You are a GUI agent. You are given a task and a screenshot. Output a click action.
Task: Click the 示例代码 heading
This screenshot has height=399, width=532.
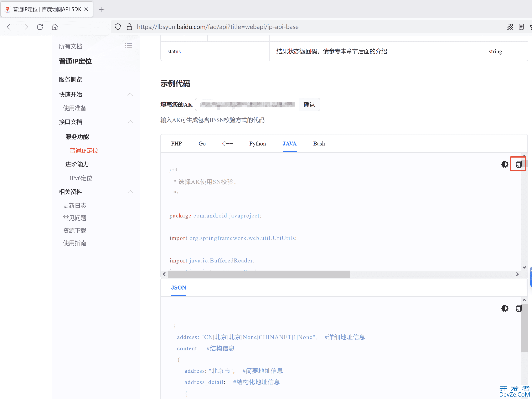click(175, 84)
